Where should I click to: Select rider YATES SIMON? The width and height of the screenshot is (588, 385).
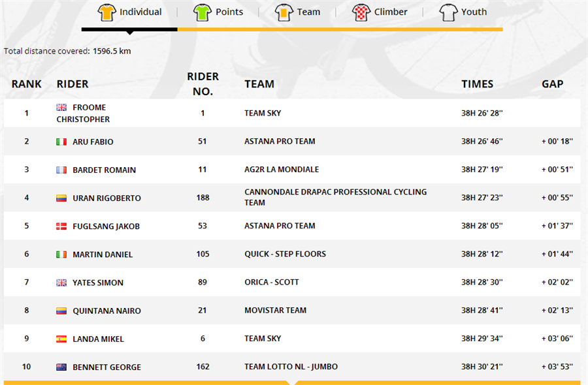coord(98,283)
